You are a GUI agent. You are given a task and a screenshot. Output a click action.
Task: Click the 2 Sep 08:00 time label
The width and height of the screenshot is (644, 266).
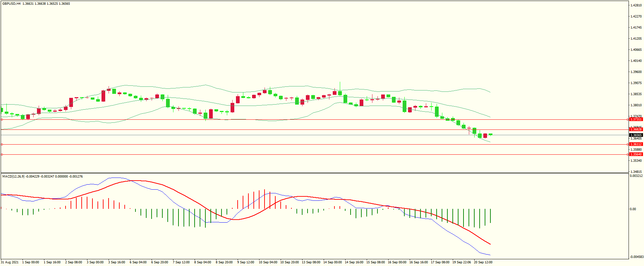pos(74,262)
